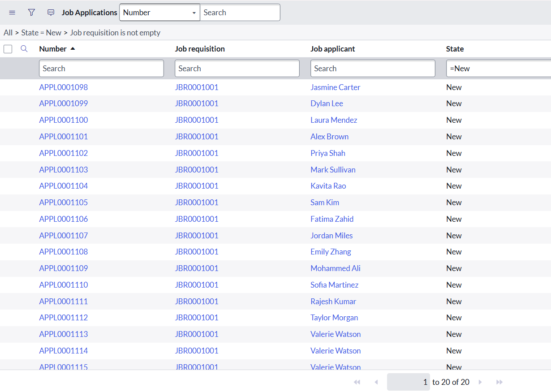Click the Job applicant column search box
Image resolution: width=551 pixels, height=392 pixels.
click(373, 69)
